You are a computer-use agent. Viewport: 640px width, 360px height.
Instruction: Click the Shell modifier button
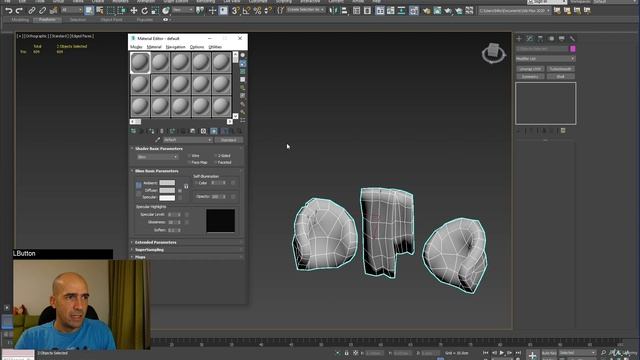click(560, 76)
